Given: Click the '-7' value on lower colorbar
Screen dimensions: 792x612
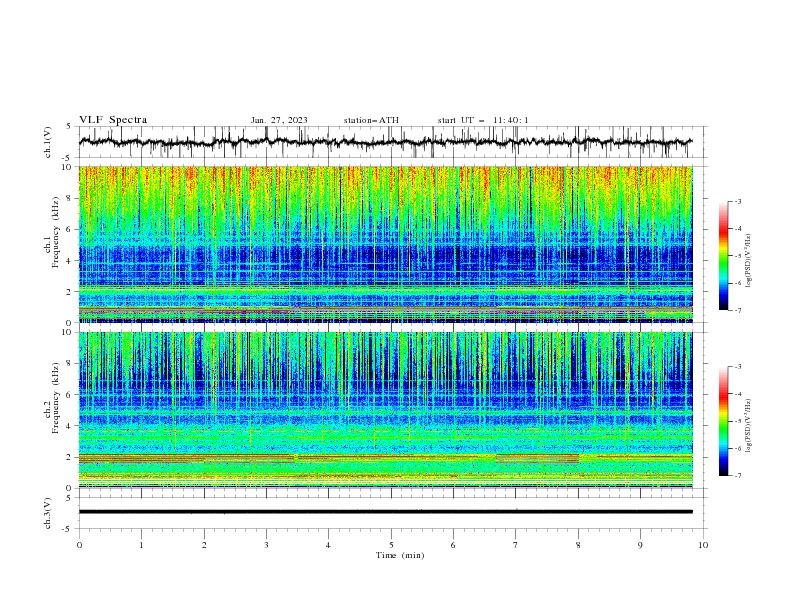Looking at the screenshot, I should click(x=737, y=475).
